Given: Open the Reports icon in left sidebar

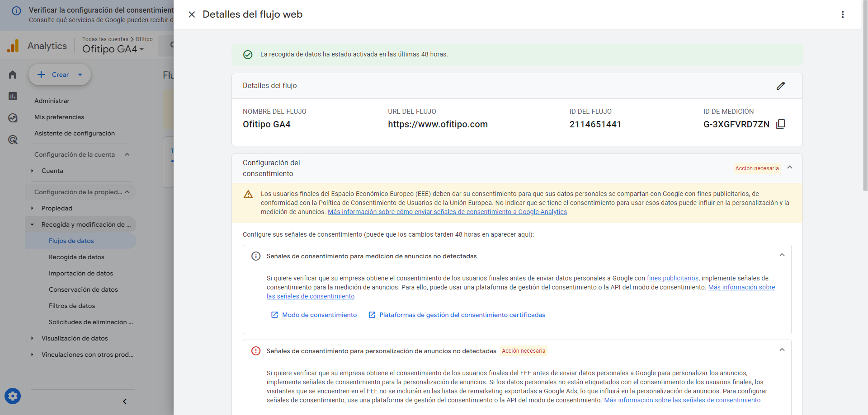Looking at the screenshot, I should [x=13, y=96].
